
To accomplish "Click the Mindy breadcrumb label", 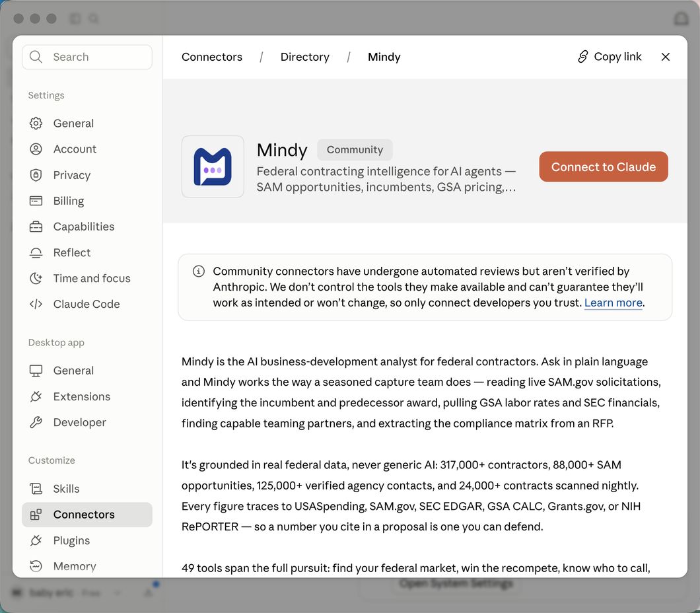I will click(384, 57).
